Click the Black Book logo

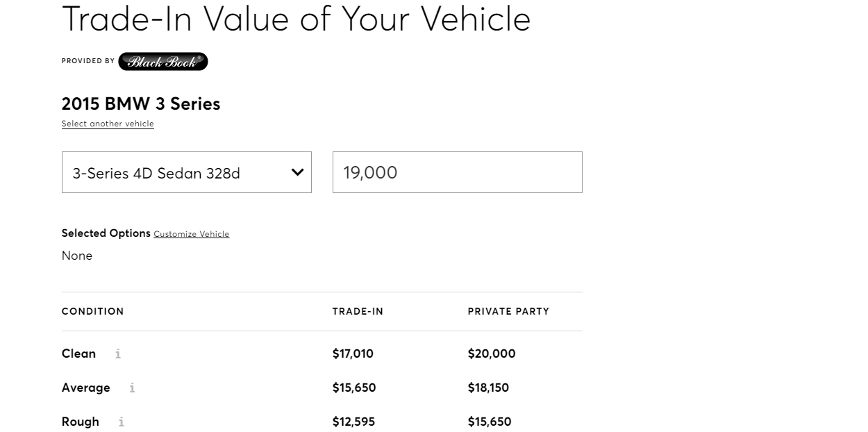[x=163, y=62]
